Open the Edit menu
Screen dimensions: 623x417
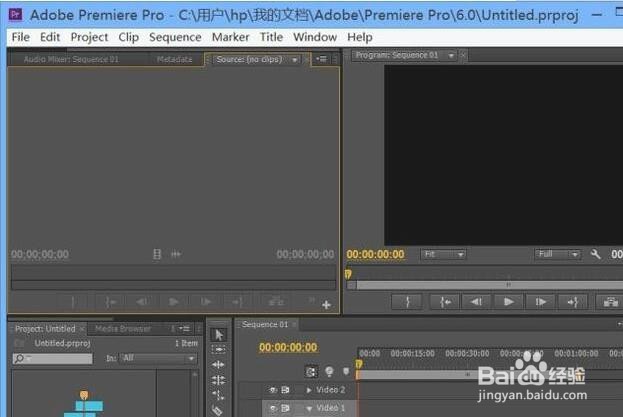[50, 37]
